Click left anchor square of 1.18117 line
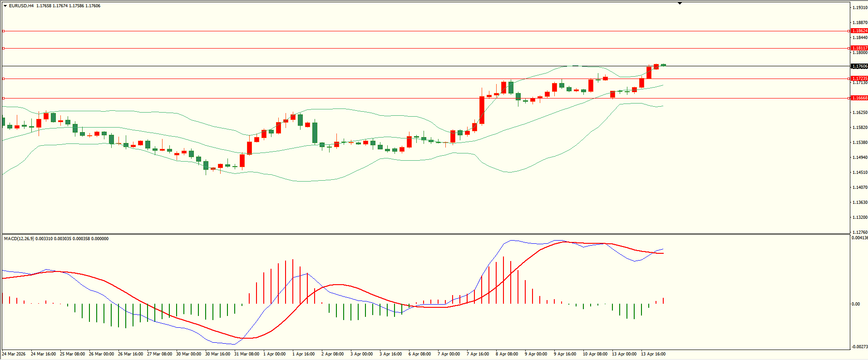 click(x=3, y=48)
